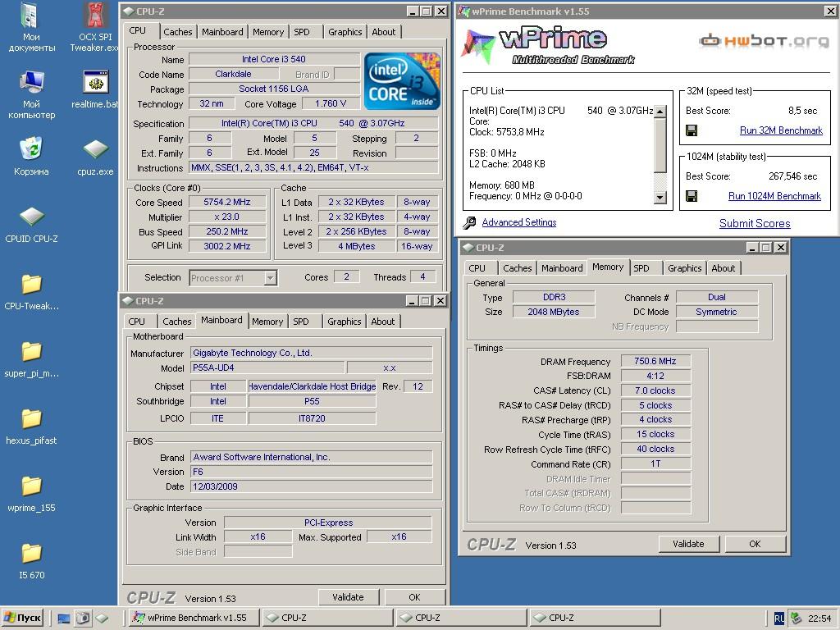Click OK in Mainboard CPU-Z window
The height and width of the screenshot is (630, 840).
(414, 597)
